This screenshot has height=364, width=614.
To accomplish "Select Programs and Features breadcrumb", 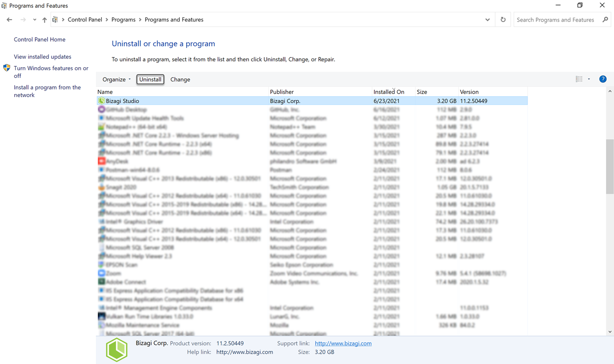I will [174, 20].
